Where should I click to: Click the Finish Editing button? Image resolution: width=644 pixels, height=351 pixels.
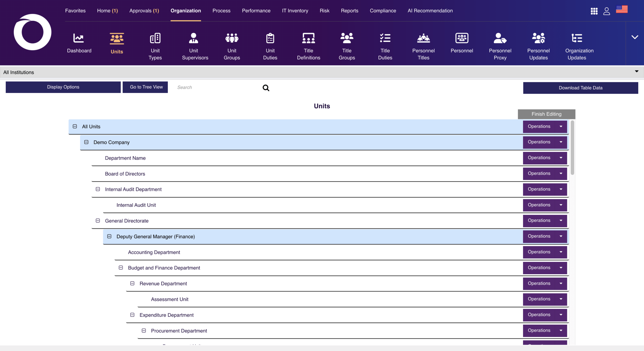pos(546,114)
